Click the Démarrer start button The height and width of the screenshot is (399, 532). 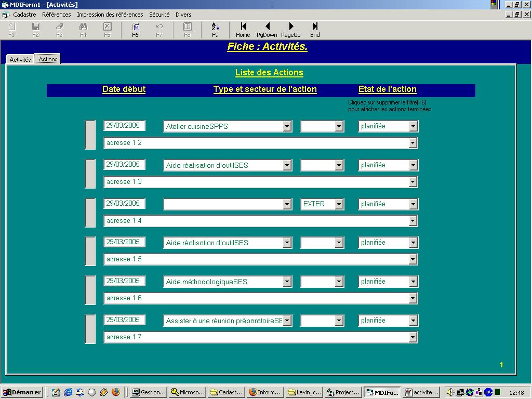coord(22,392)
